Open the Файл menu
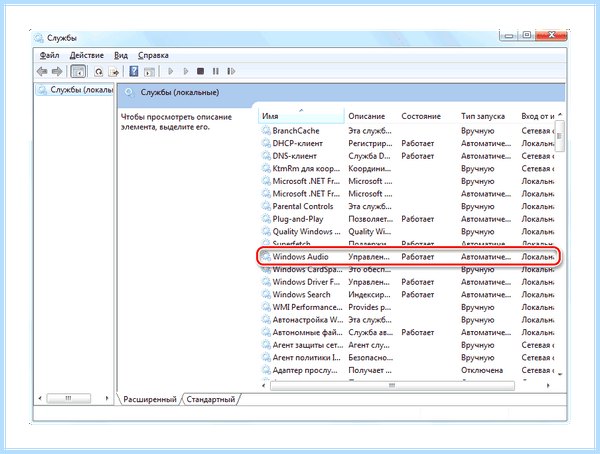 click(49, 56)
